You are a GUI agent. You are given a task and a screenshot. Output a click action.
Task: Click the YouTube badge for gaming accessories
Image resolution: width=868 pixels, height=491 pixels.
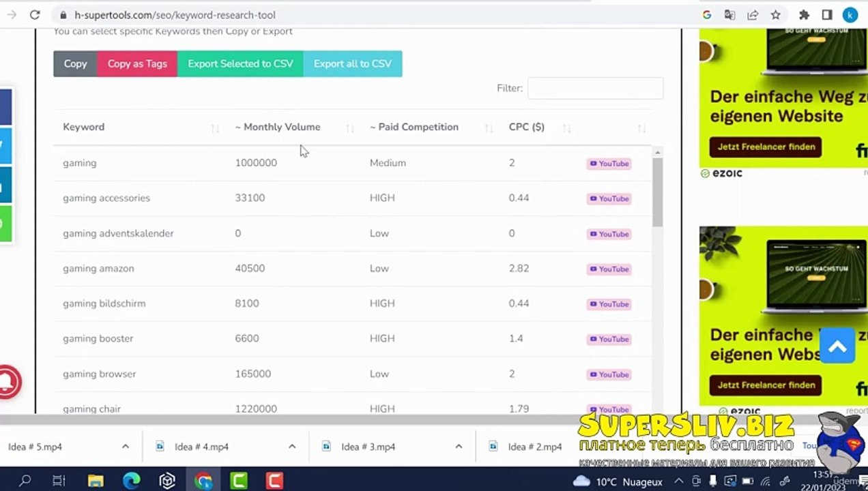[609, 198]
